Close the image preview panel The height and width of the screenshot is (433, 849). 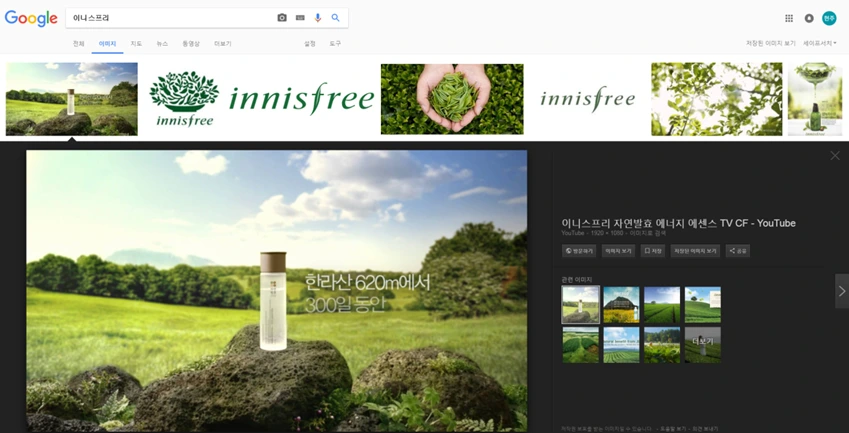coord(835,156)
